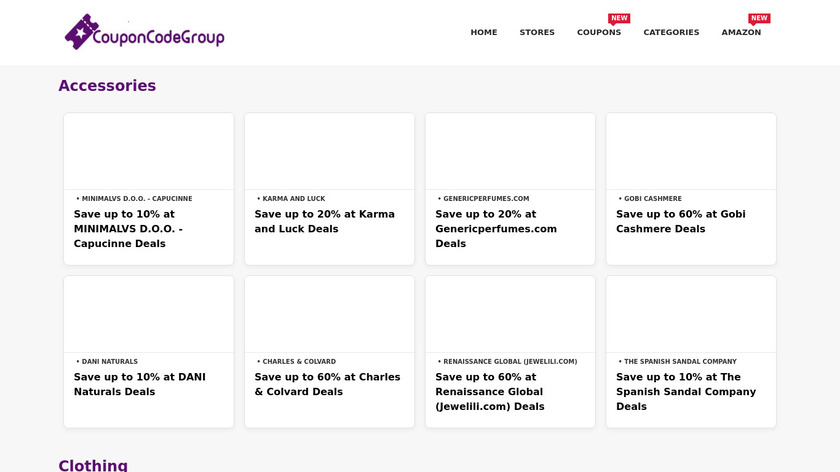Click the GENERICPERFUMES.COM store tag

click(486, 199)
